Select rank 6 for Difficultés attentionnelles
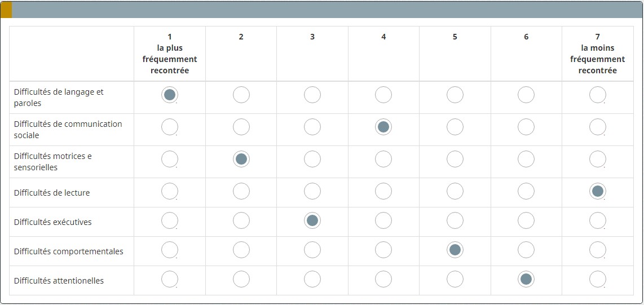 click(526, 279)
